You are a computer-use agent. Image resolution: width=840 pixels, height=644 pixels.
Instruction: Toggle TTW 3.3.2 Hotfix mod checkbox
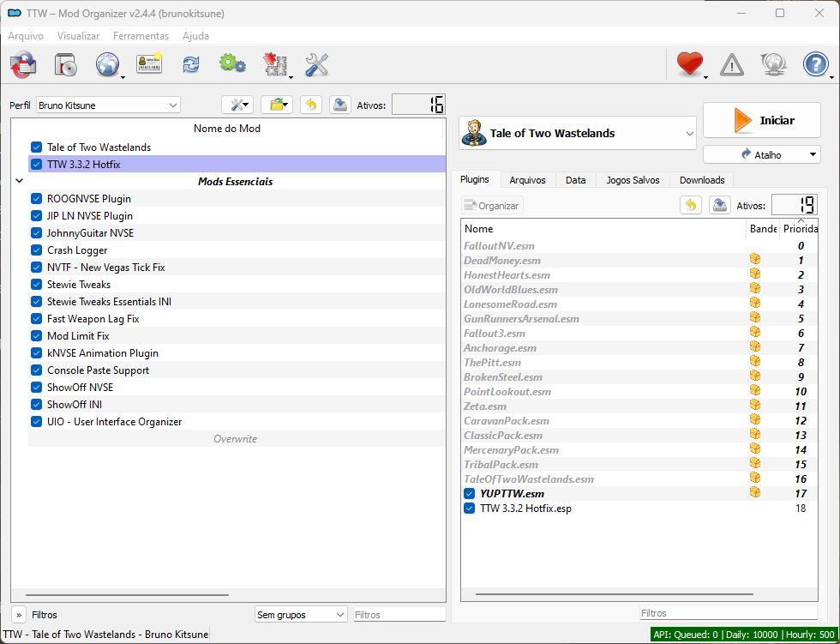pyautogui.click(x=36, y=165)
